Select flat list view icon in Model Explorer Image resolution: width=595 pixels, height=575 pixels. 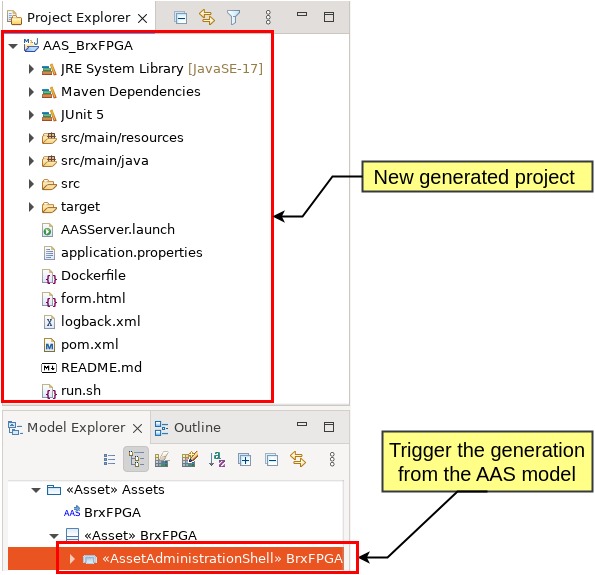click(x=110, y=460)
